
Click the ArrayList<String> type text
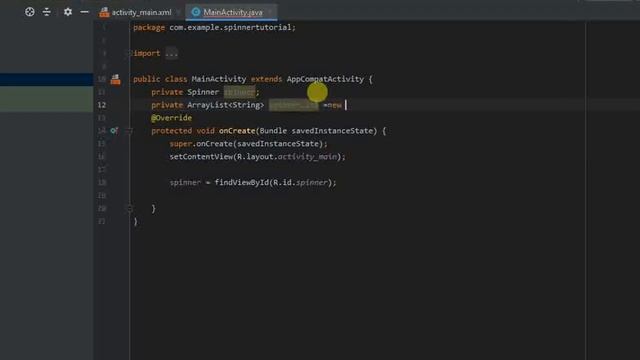pyautogui.click(x=226, y=105)
